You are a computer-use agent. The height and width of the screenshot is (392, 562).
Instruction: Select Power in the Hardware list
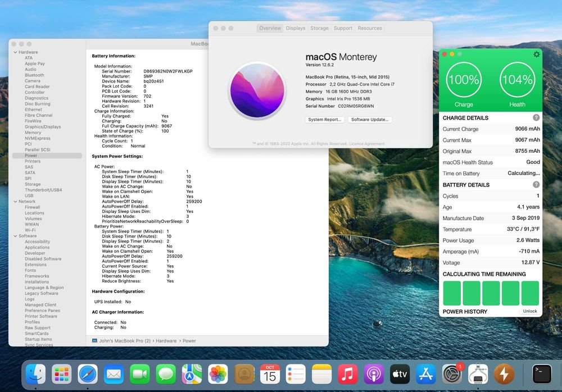pyautogui.click(x=47, y=156)
